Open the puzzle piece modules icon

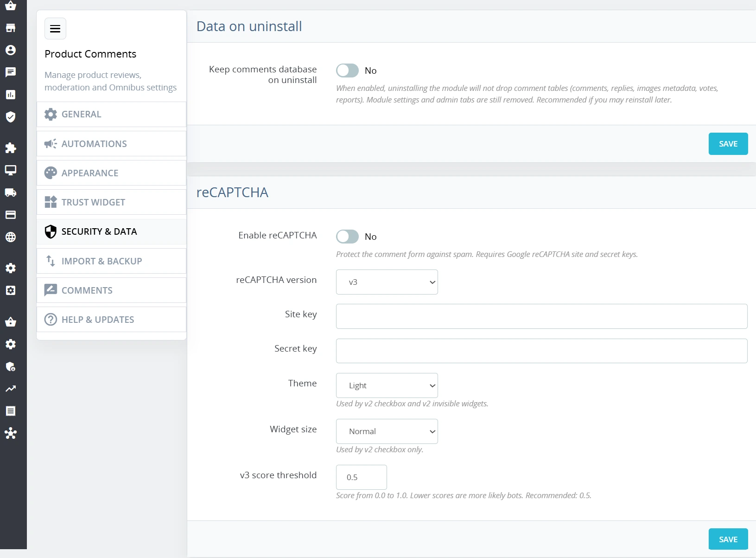[x=11, y=148]
